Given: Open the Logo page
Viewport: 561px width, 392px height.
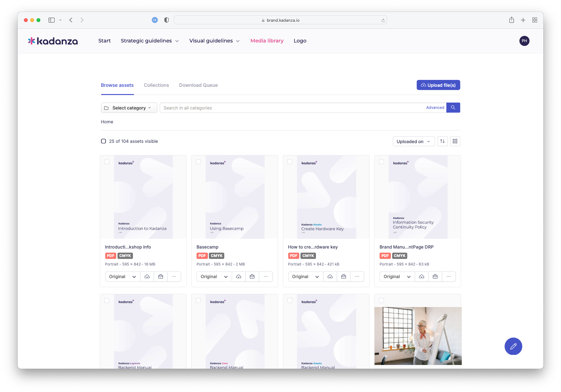Looking at the screenshot, I should point(300,41).
